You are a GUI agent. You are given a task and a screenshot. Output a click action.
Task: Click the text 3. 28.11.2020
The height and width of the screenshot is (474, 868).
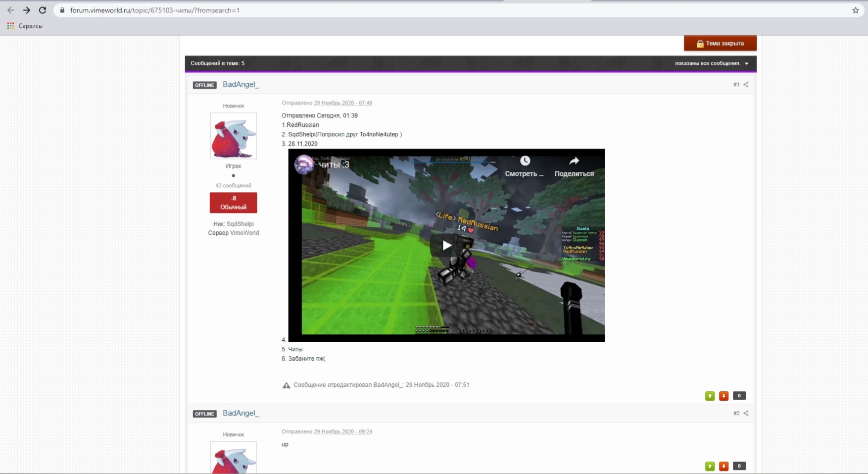coord(299,144)
